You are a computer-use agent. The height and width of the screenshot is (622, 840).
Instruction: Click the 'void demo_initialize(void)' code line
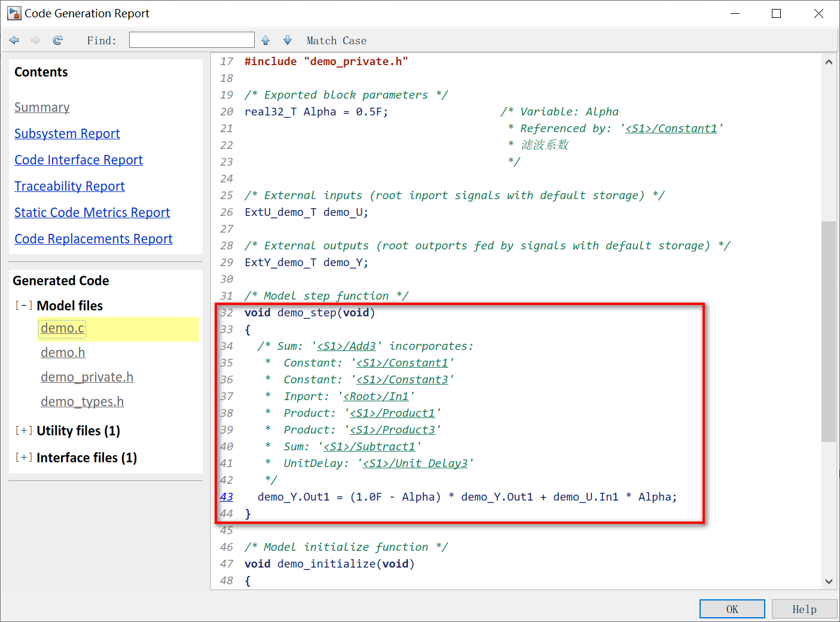pos(329,564)
